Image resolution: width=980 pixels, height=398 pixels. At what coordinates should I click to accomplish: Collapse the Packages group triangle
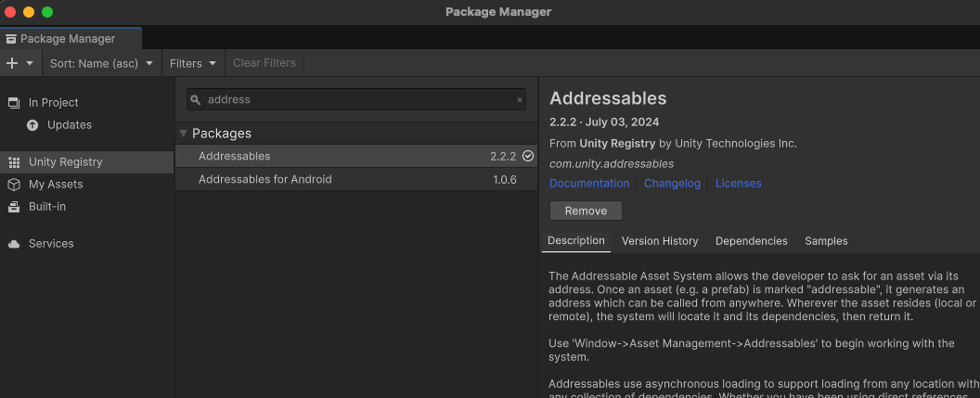click(183, 133)
